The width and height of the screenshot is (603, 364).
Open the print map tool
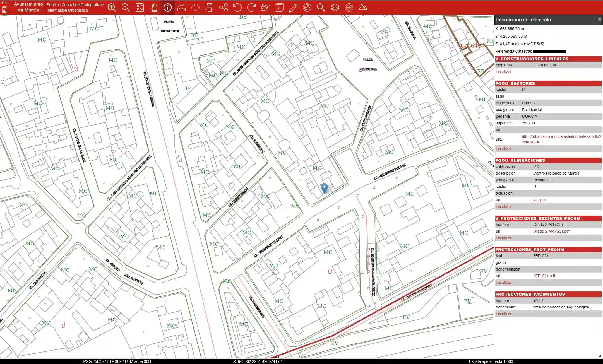pos(209,8)
